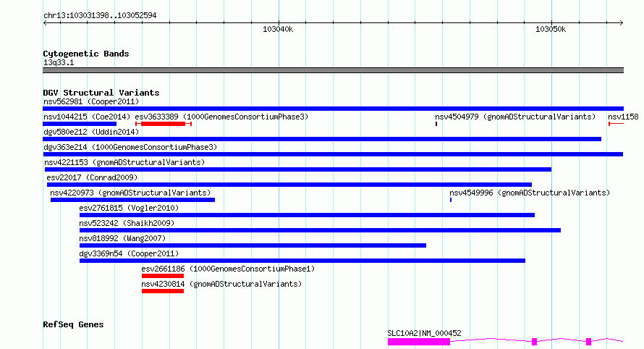
Task: Click the nsv4549996 (gnomADStructuralVariants) label
Action: [x=530, y=193]
